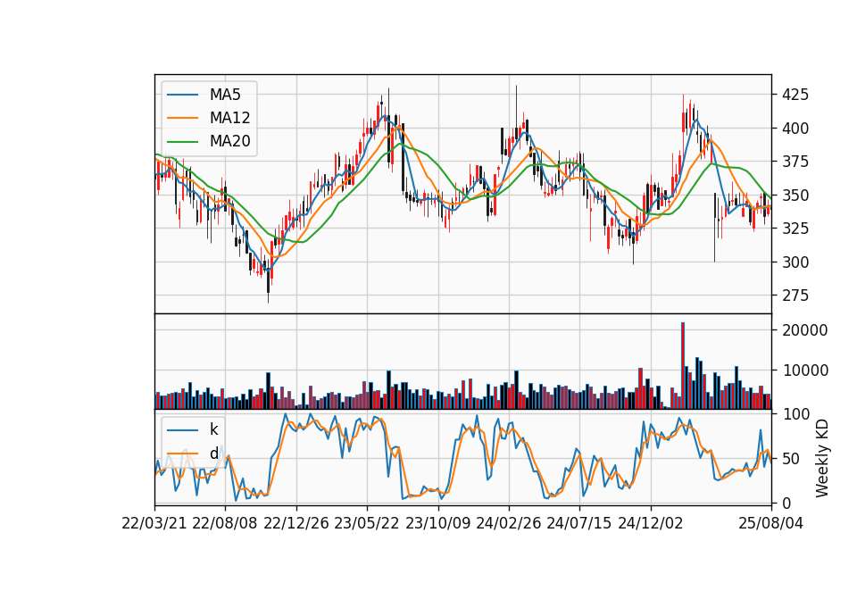Click the tallest volume bar above 20000
The image size is (857, 616).
(683, 366)
